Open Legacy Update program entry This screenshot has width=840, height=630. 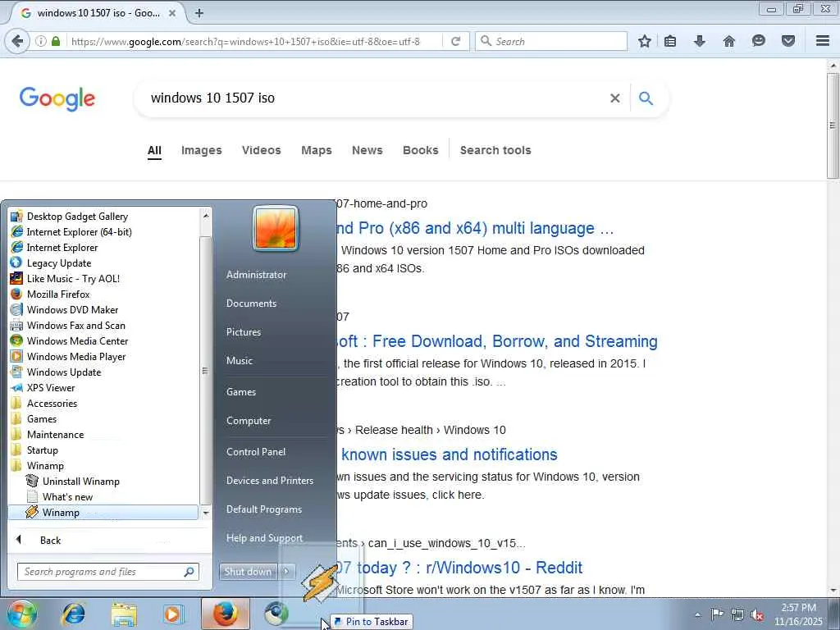point(59,263)
